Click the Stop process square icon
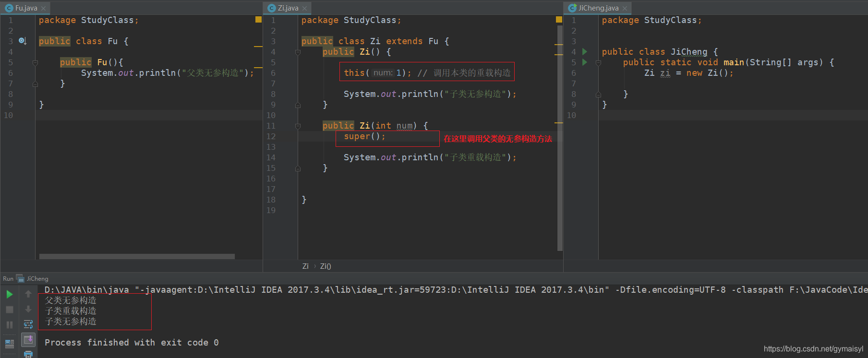 [9, 310]
